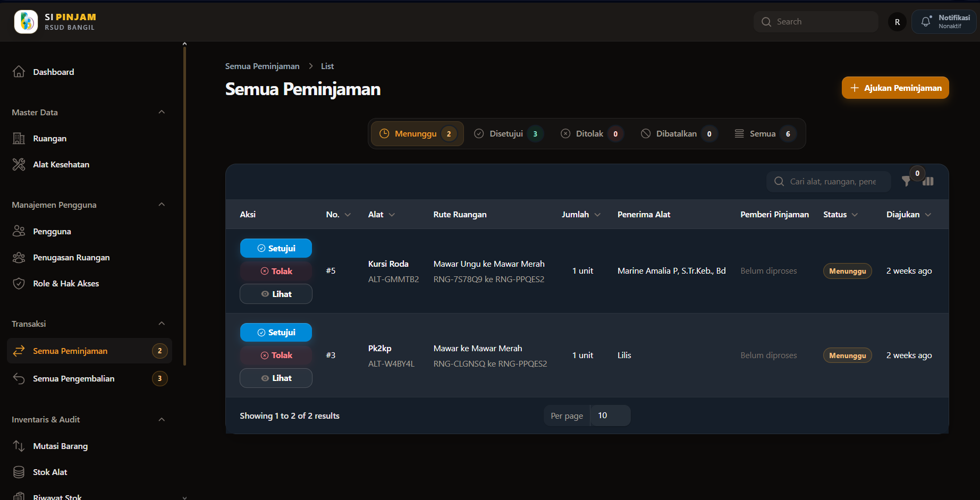Image resolution: width=980 pixels, height=500 pixels.
Task: Approve loan #5 with Setujui
Action: (x=276, y=248)
